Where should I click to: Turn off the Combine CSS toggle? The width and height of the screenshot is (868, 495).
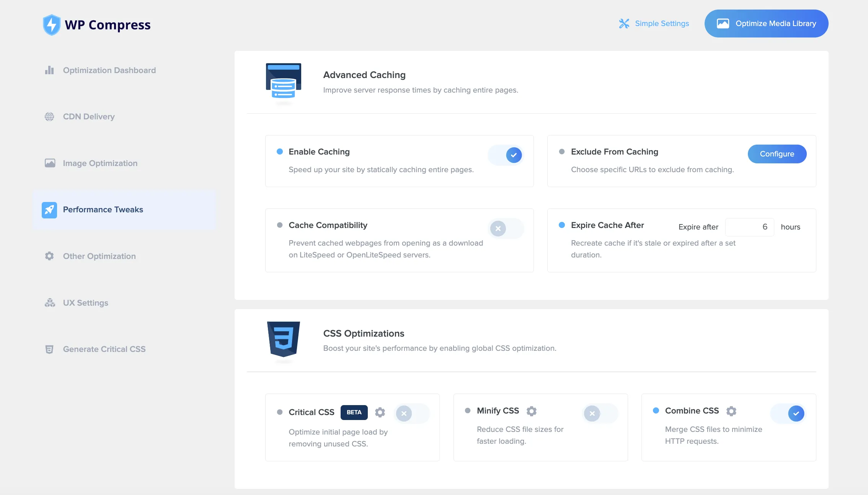(x=788, y=414)
